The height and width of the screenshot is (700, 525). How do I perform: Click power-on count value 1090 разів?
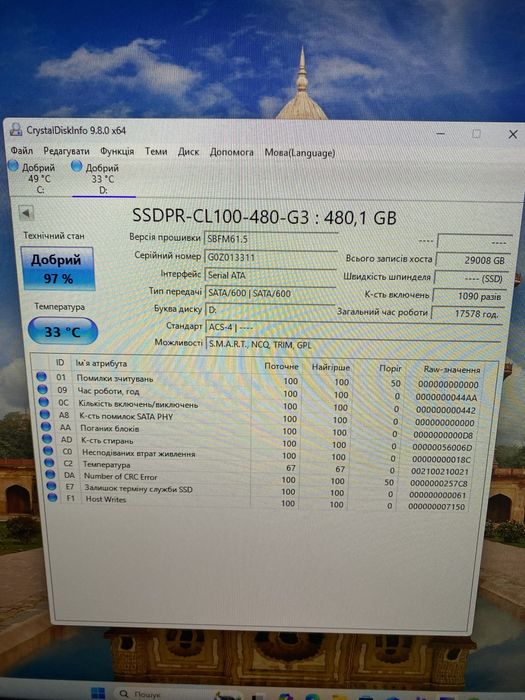pyautogui.click(x=469, y=296)
